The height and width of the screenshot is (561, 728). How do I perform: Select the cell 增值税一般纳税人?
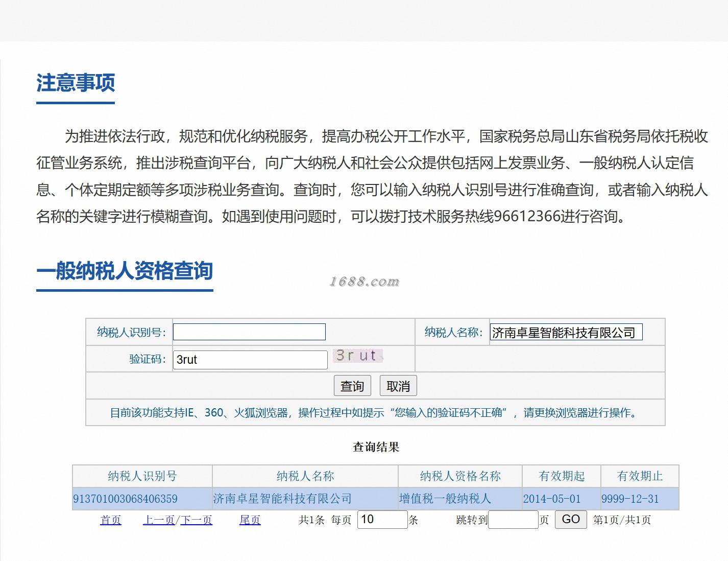pos(460,499)
